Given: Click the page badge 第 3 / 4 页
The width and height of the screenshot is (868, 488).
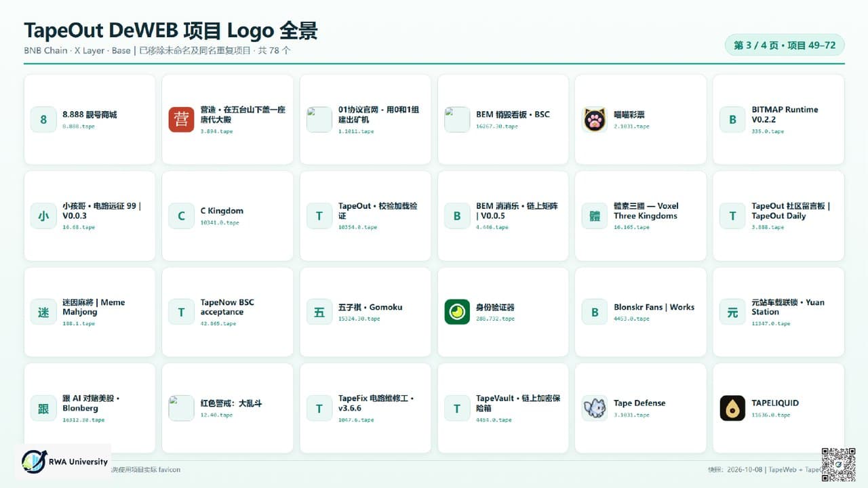Looking at the screenshot, I should (x=785, y=45).
